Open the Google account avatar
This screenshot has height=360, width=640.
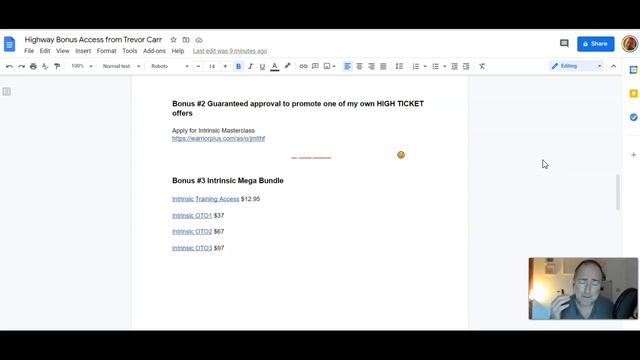coord(630,43)
